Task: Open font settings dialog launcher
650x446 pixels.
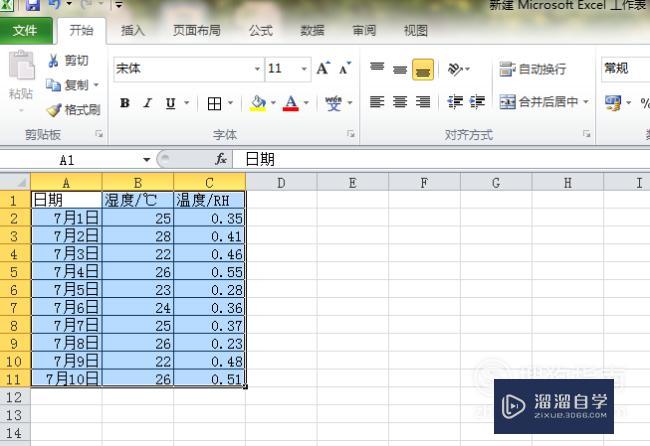Action: tap(351, 133)
